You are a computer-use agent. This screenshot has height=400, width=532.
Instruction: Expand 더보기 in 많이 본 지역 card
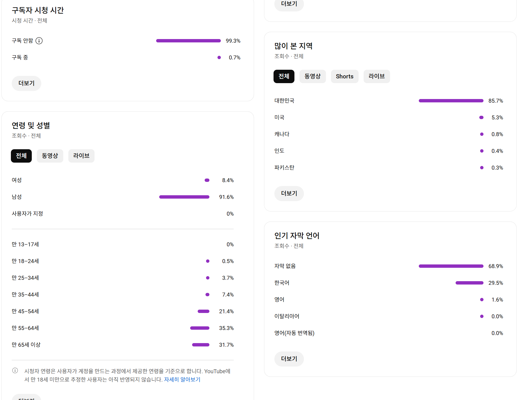click(x=289, y=193)
